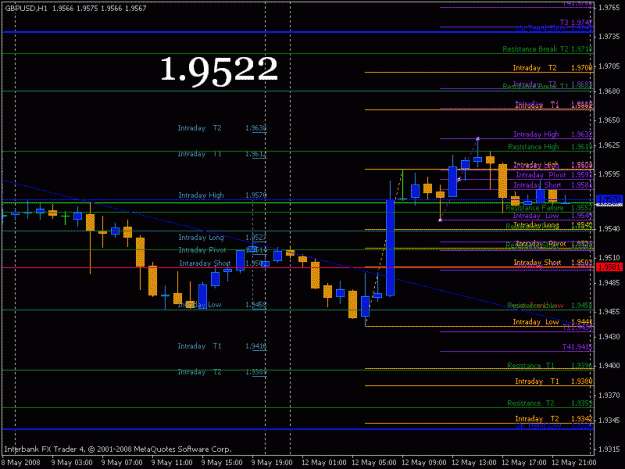Click the left 'Intraday Pivot' label
Screen dimensions: 625x469
(202, 250)
